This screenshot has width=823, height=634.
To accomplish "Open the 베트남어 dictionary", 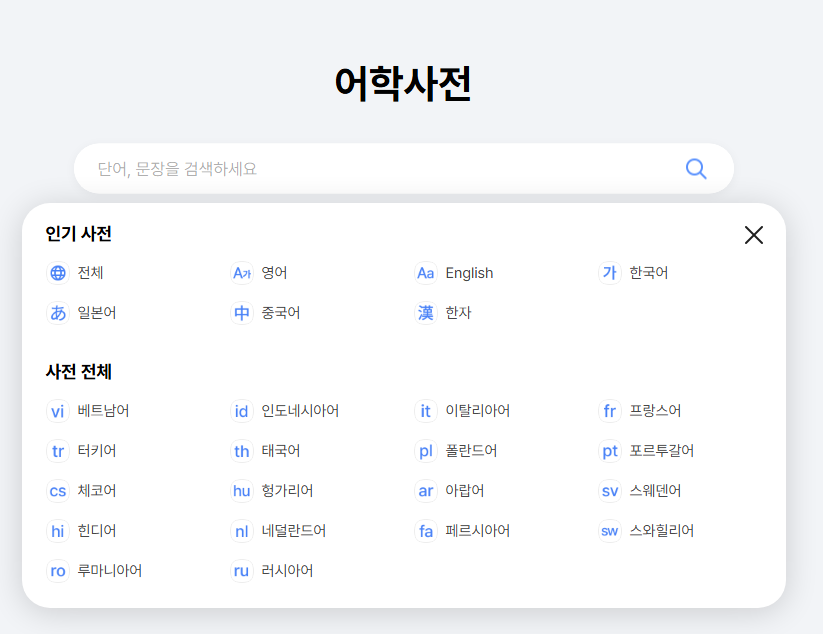I will click(103, 410).
